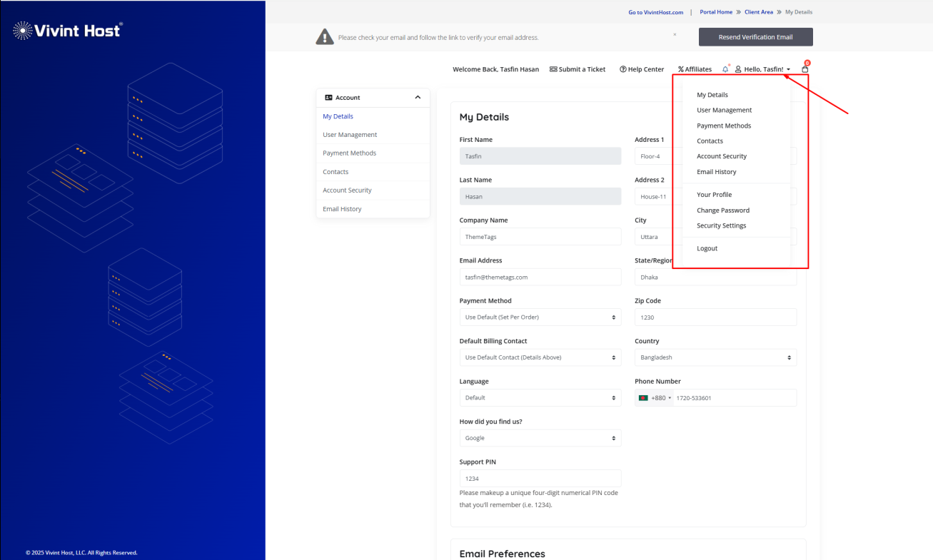Click the Bangladesh flag country code selector

655,398
